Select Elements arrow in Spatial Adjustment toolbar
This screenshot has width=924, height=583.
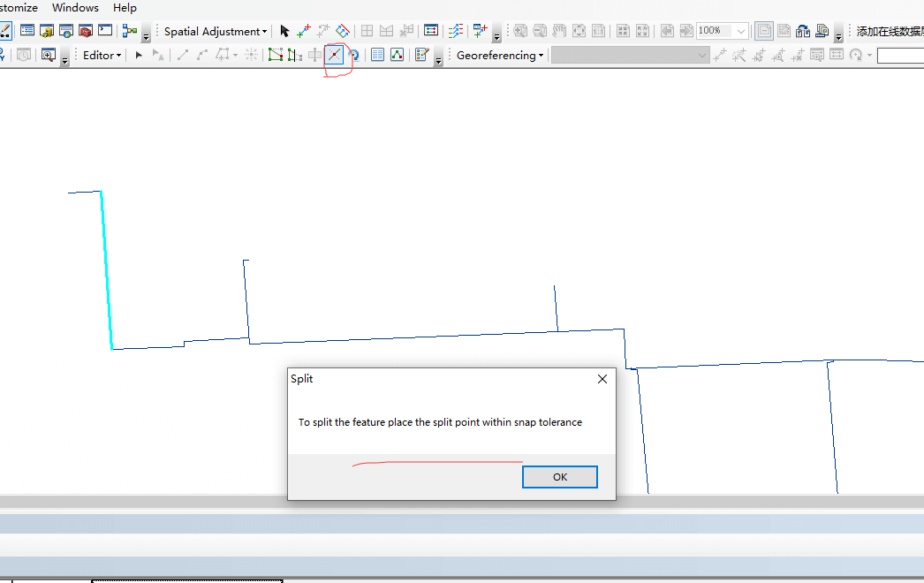click(x=284, y=31)
